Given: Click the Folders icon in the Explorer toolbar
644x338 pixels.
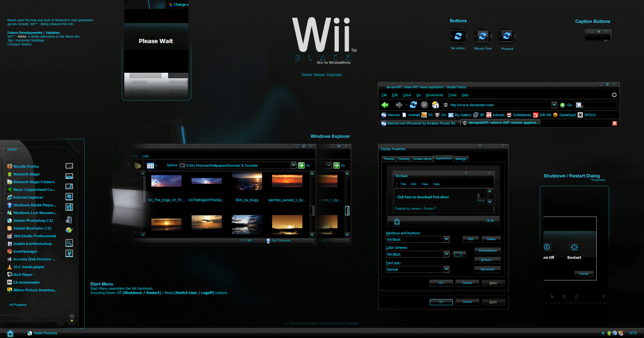Looking at the screenshot, I should 138,165.
